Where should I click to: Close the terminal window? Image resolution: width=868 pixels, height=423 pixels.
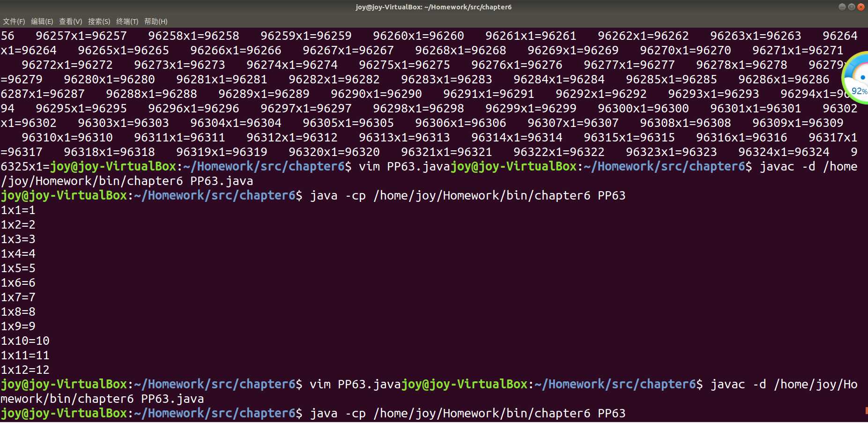click(x=861, y=7)
